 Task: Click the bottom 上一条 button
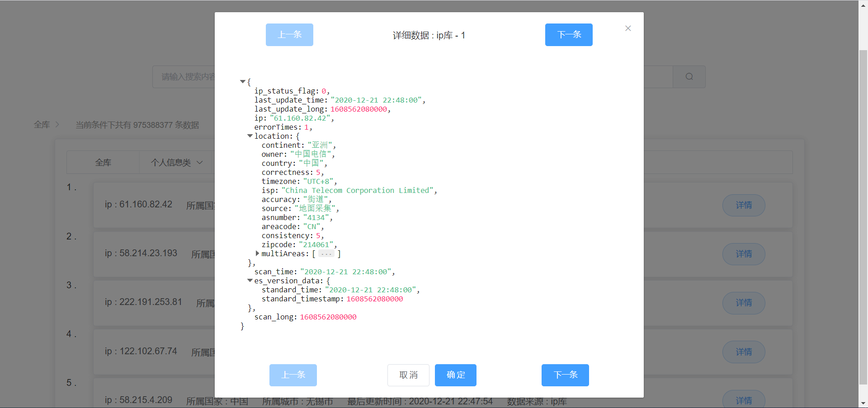(293, 375)
